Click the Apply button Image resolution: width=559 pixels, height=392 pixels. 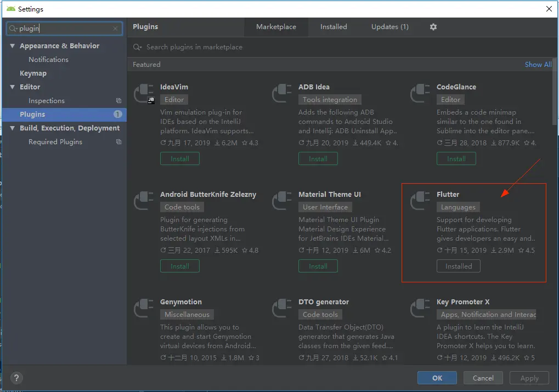pos(529,378)
